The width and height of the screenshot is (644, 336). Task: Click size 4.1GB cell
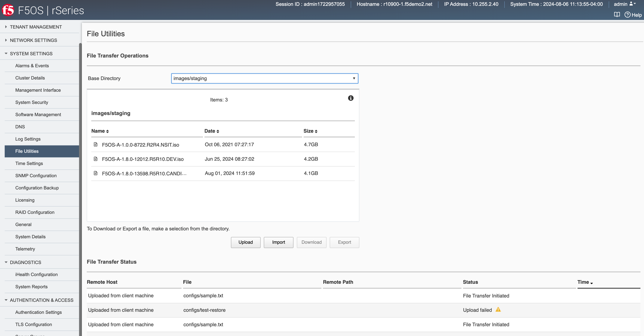(311, 173)
